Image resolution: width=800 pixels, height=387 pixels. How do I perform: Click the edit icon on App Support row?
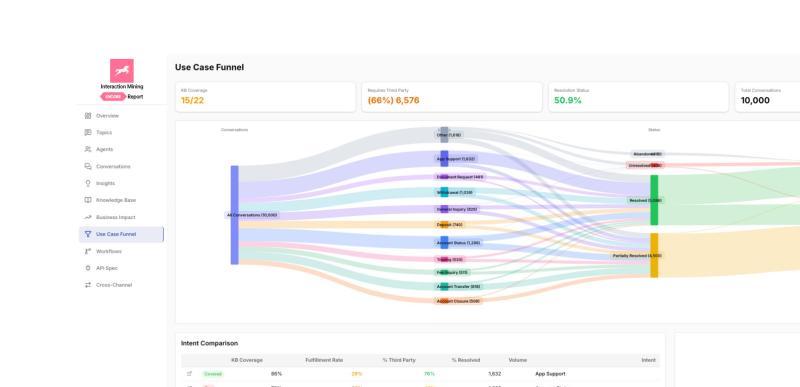tap(189, 374)
